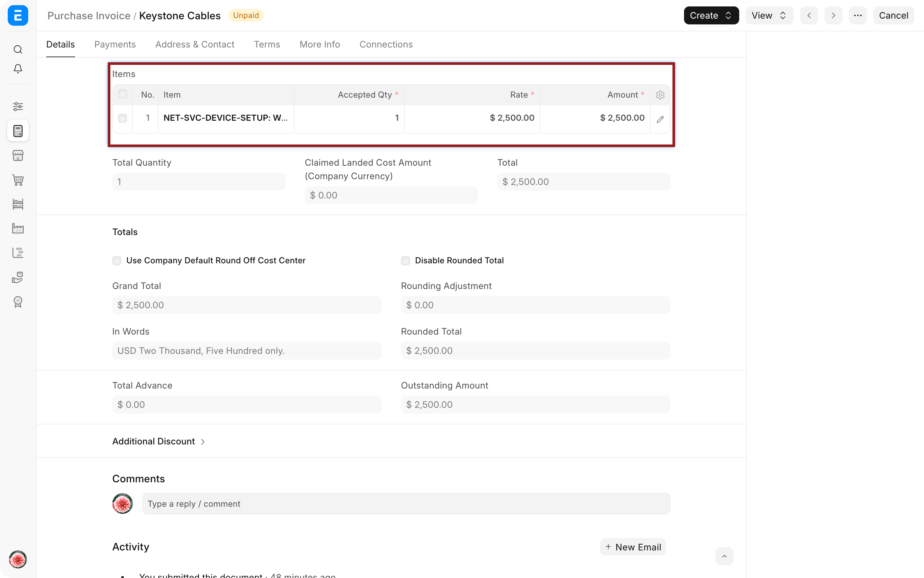Switch to the More Info tab
The width and height of the screenshot is (924, 578).
(320, 44)
